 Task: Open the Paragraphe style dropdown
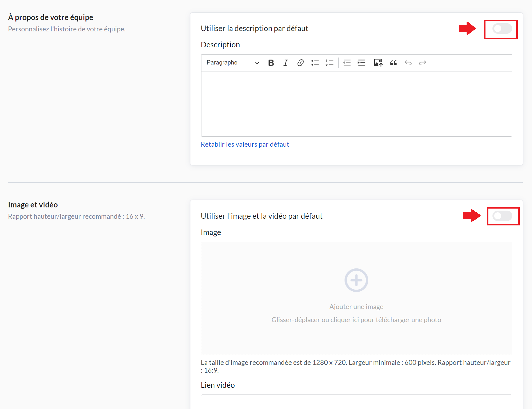[x=233, y=63]
